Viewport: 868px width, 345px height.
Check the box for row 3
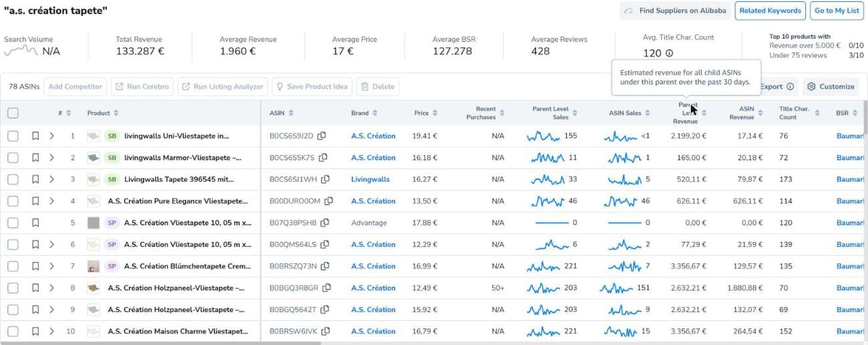click(13, 179)
